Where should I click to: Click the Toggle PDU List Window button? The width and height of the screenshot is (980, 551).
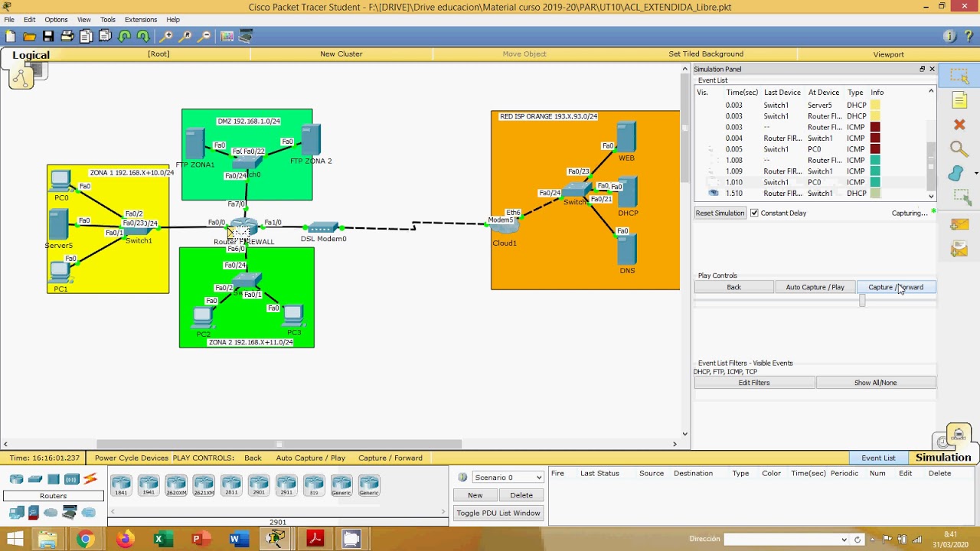[498, 514]
